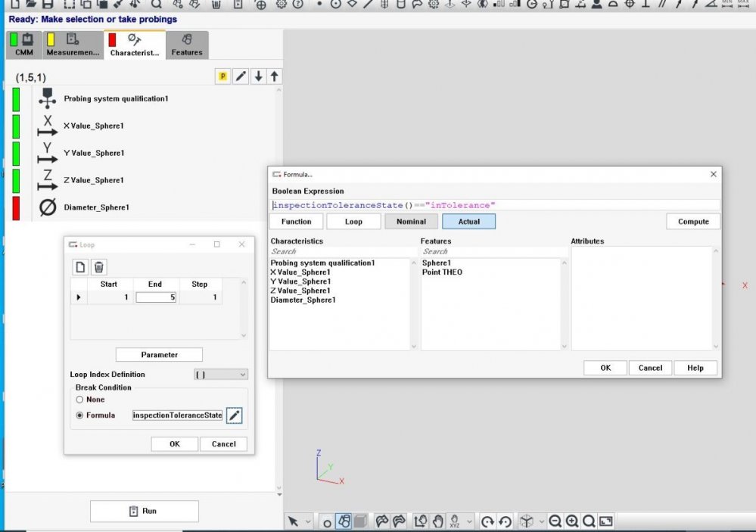
Task: Click the trash delete icon in Loop dialog
Action: 98,266
